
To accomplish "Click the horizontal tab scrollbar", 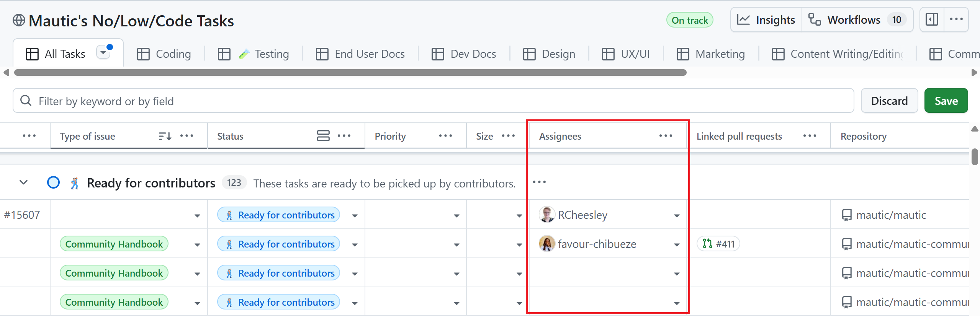I will pos(350,73).
